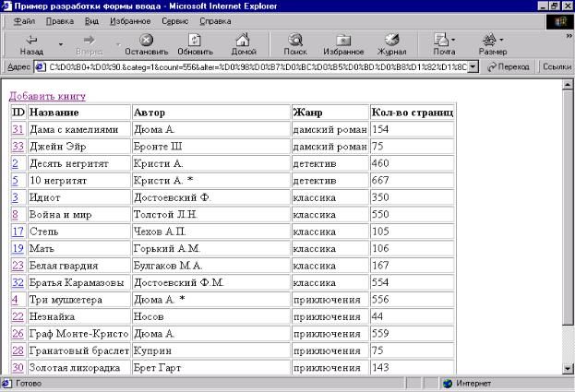Open book ID 31 link
Screen dimensions: 575x392
pyautogui.click(x=18, y=129)
